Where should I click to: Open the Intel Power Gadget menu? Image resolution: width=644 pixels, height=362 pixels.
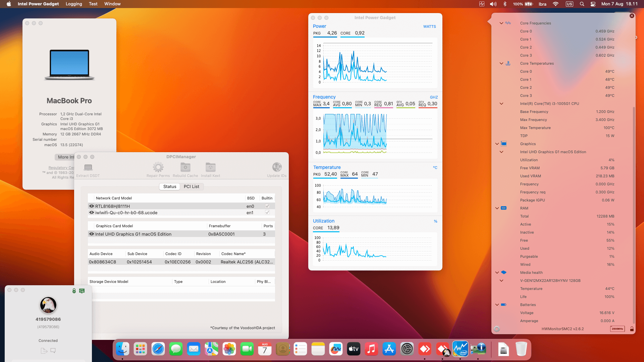coord(38,4)
